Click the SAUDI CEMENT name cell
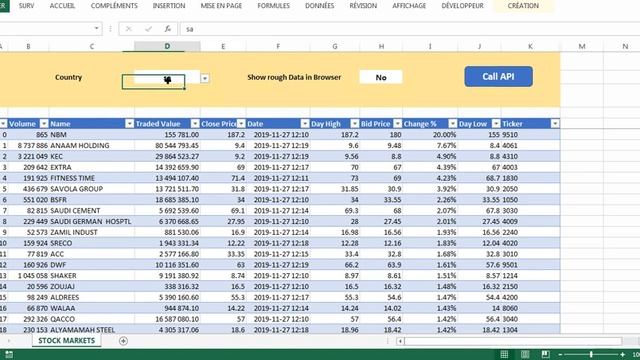This screenshot has width=640, height=360. point(91,211)
